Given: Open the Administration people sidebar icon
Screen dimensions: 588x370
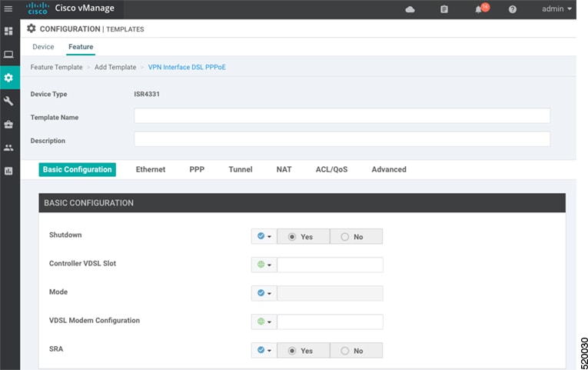Looking at the screenshot, I should [x=8, y=148].
